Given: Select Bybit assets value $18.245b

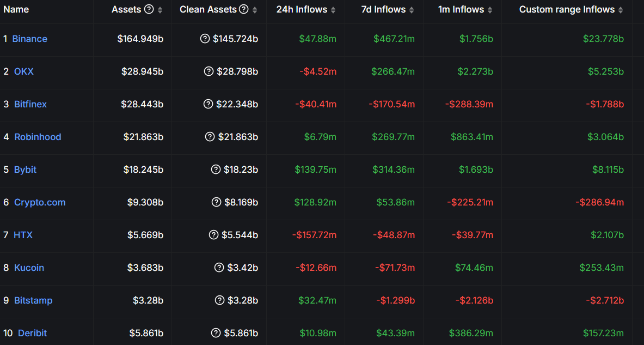Looking at the screenshot, I should coord(143,170).
